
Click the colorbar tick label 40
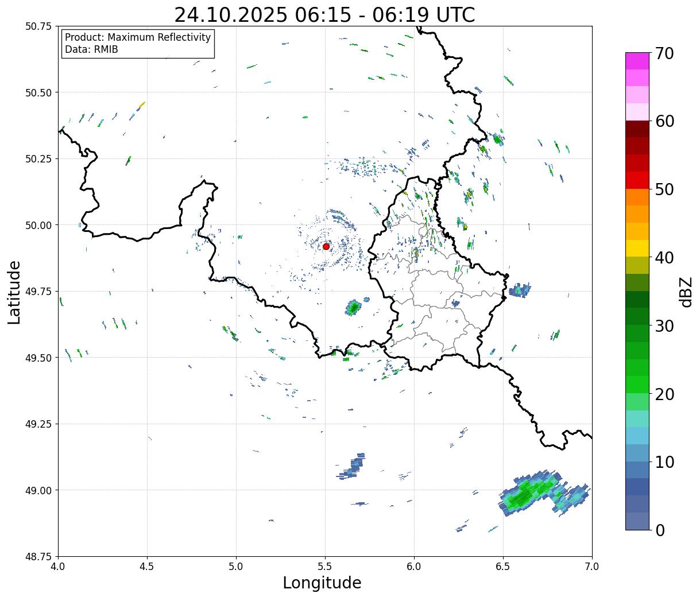pyautogui.click(x=664, y=258)
